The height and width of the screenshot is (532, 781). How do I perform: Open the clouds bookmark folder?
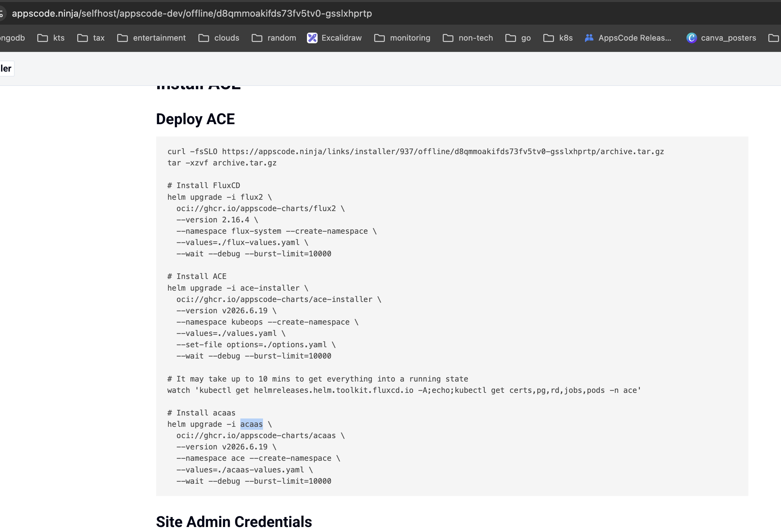point(219,38)
